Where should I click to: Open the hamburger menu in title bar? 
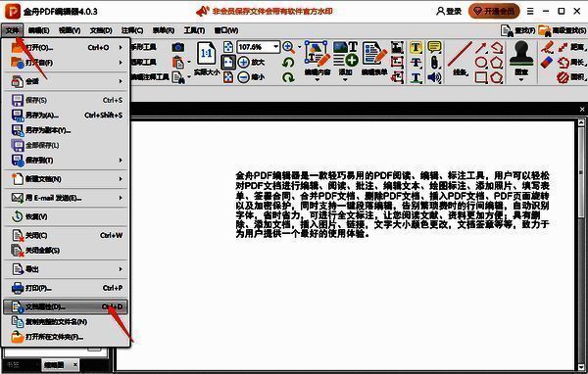pos(530,11)
